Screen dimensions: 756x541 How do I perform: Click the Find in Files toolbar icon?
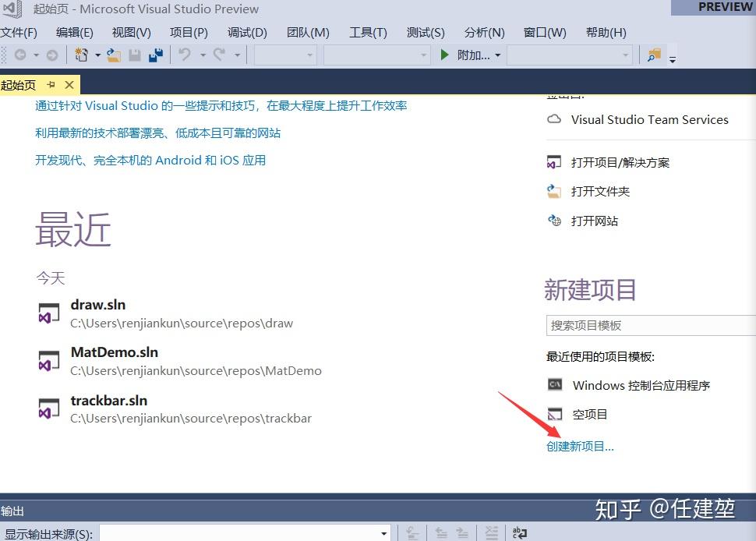click(654, 55)
